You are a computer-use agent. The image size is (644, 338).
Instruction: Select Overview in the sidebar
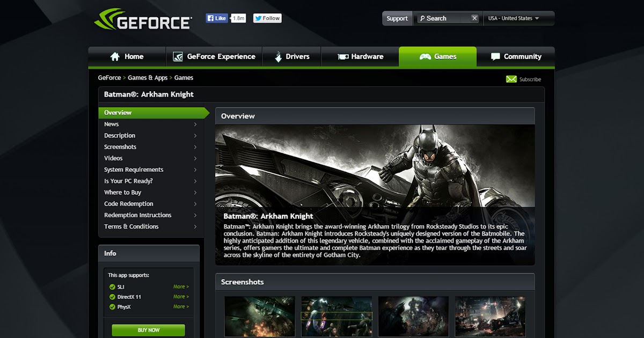tap(153, 113)
